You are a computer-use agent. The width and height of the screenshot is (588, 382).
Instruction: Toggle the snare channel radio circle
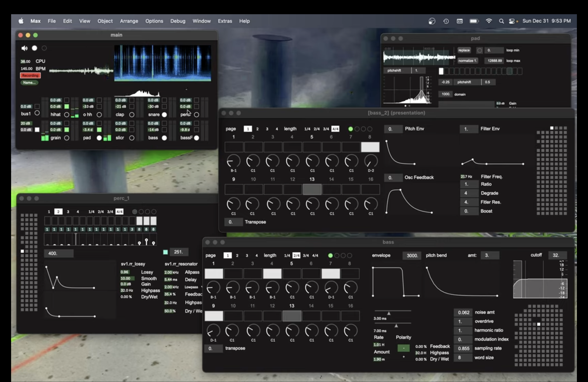[x=164, y=115]
